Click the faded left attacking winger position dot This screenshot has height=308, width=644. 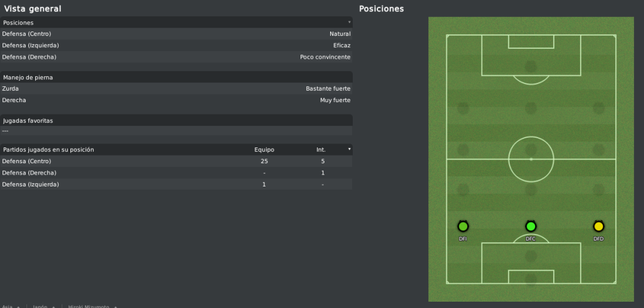click(x=463, y=108)
